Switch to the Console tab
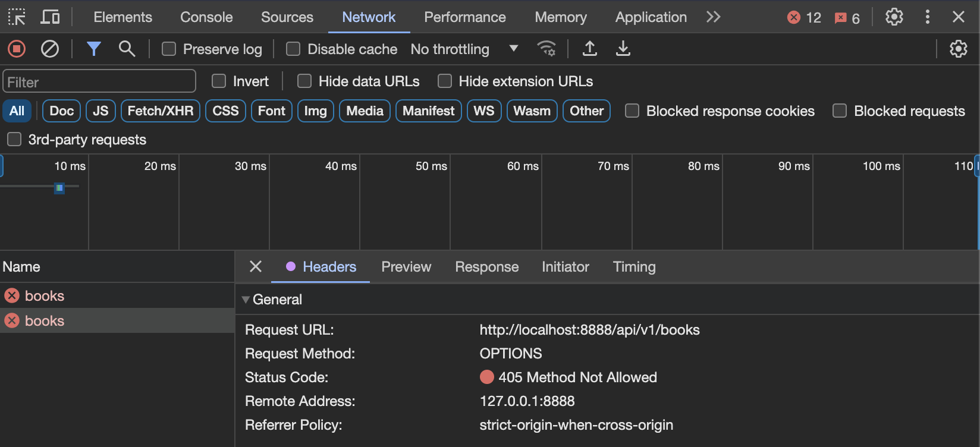The height and width of the screenshot is (447, 980). click(206, 17)
